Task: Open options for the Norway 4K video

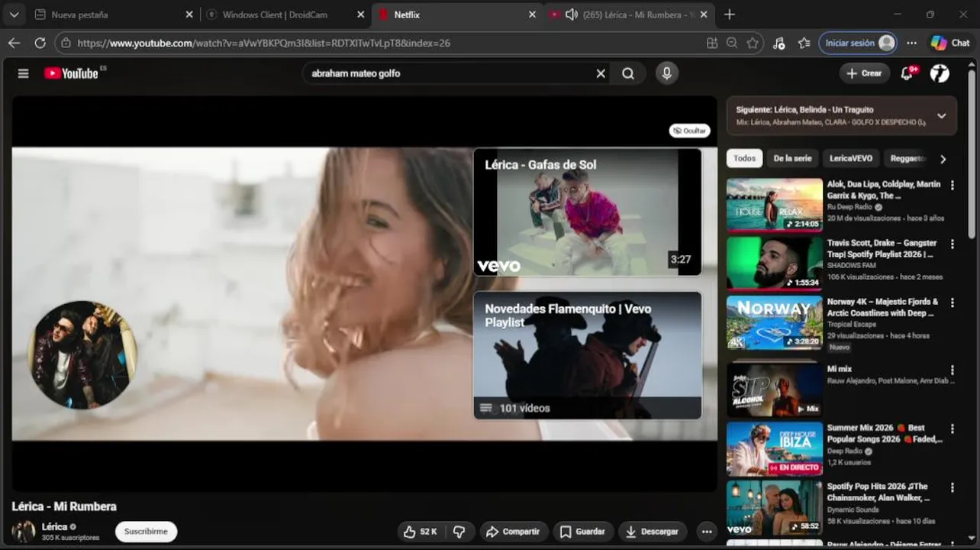Action: coord(952,302)
